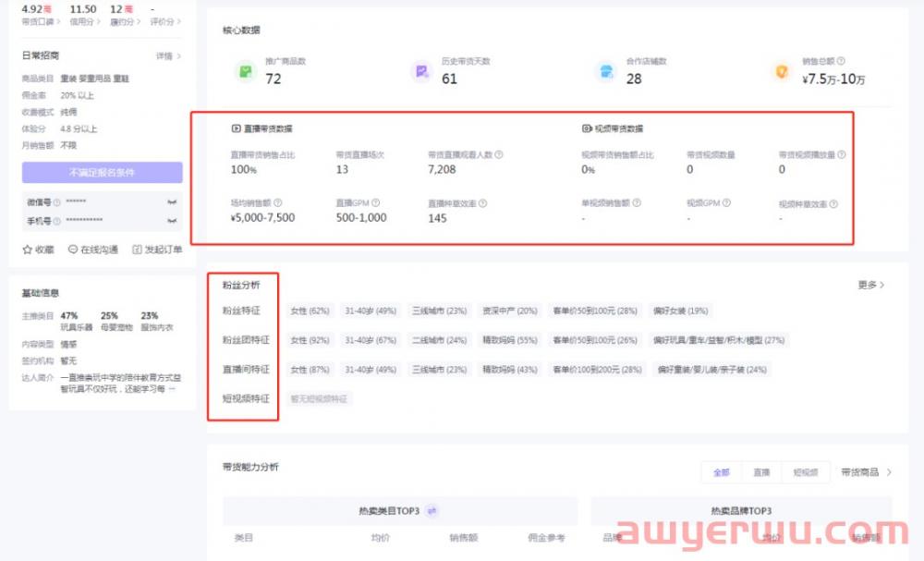Click the 热卖品牌TOP3 header
The image size is (924, 561).
point(741,511)
